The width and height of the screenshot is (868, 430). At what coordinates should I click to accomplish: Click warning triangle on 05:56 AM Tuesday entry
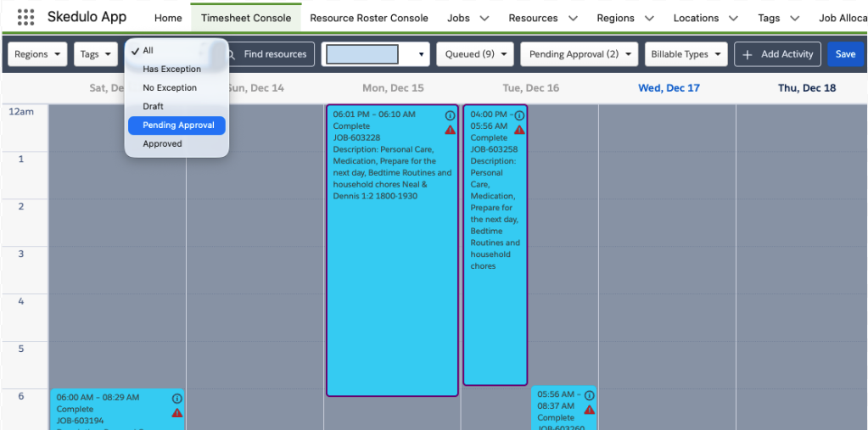[589, 410]
